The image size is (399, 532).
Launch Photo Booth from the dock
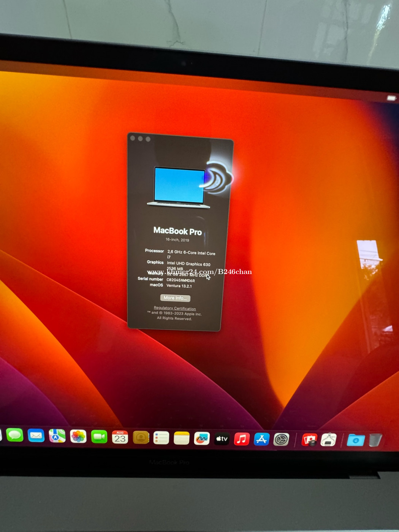(309, 440)
